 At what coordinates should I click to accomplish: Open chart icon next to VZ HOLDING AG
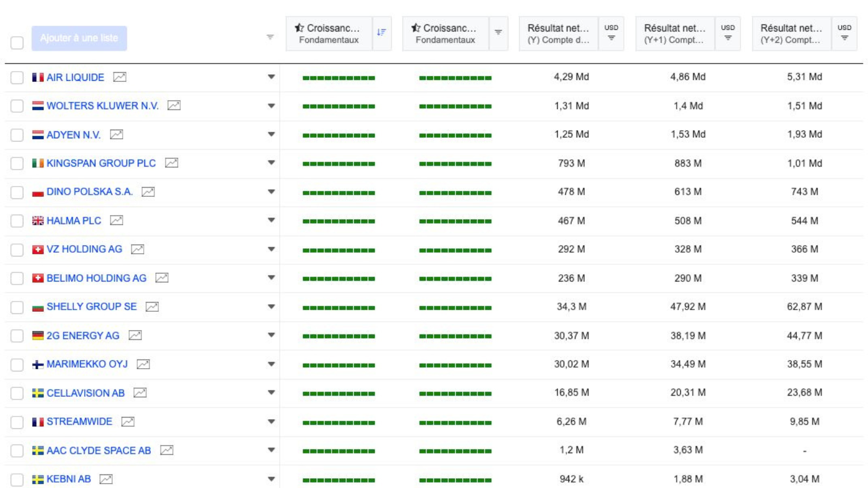137,249
